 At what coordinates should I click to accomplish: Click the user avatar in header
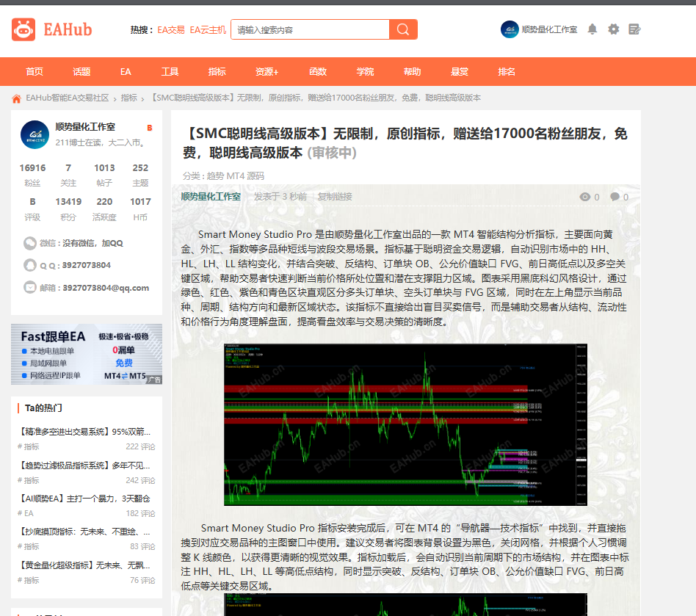[x=510, y=29]
